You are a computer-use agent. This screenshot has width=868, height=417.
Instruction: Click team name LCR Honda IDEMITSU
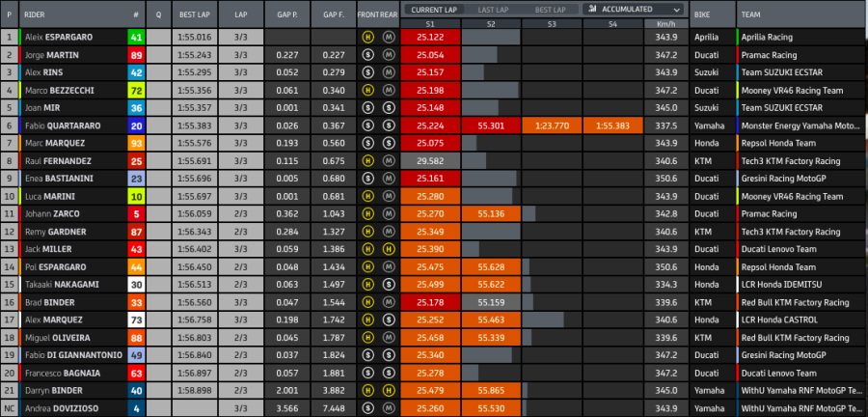[781, 285]
